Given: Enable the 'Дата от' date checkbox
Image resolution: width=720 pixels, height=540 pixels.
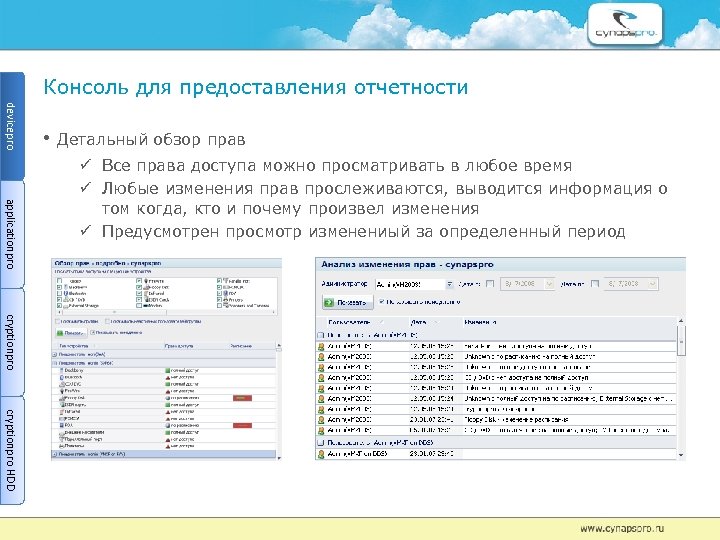Looking at the screenshot, I should click(490, 284).
